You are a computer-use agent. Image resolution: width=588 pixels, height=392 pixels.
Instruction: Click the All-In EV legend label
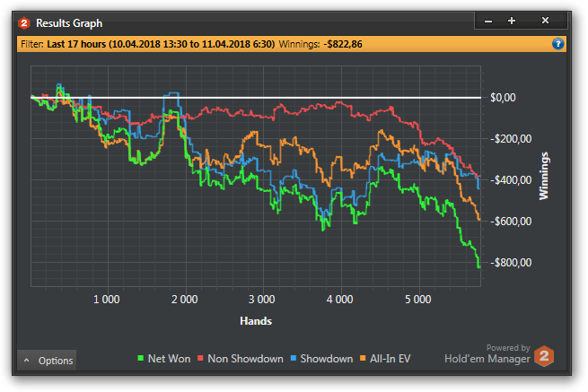[390, 359]
